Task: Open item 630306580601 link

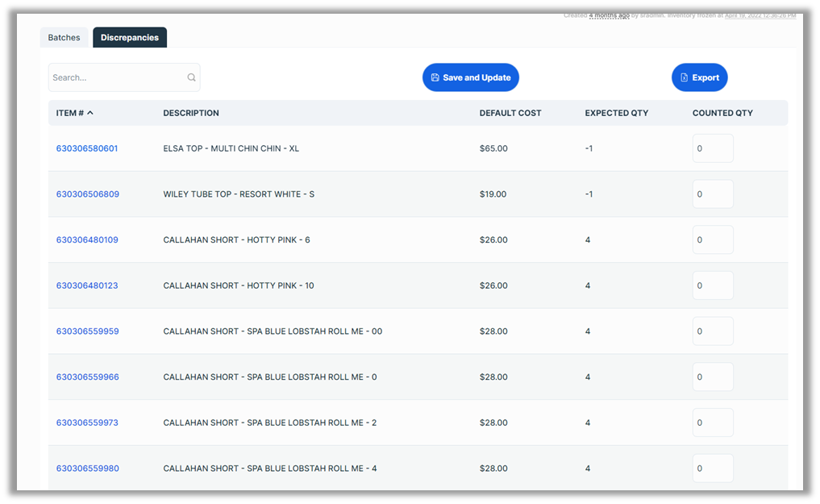Action: click(87, 148)
